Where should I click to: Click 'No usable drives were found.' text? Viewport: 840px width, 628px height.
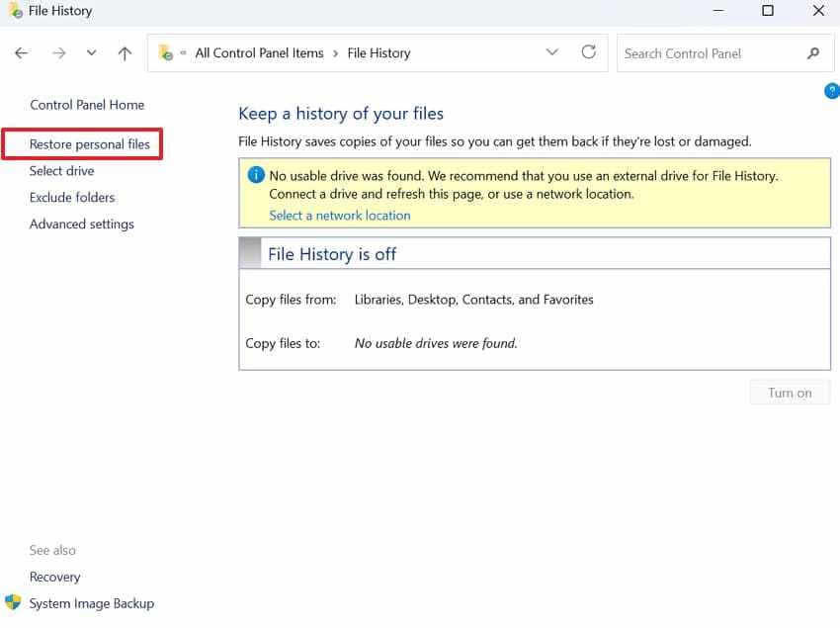(436, 343)
